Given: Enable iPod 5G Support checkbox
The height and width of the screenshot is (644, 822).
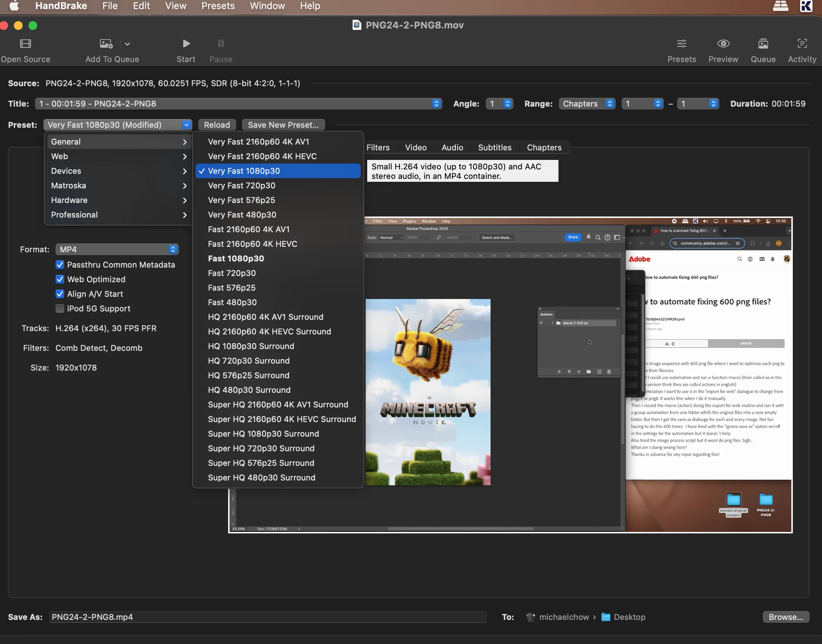Looking at the screenshot, I should (59, 308).
